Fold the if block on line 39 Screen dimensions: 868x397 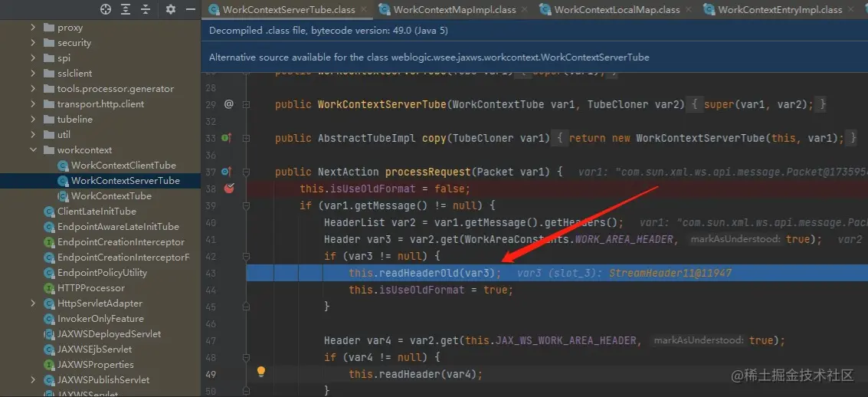click(x=247, y=205)
